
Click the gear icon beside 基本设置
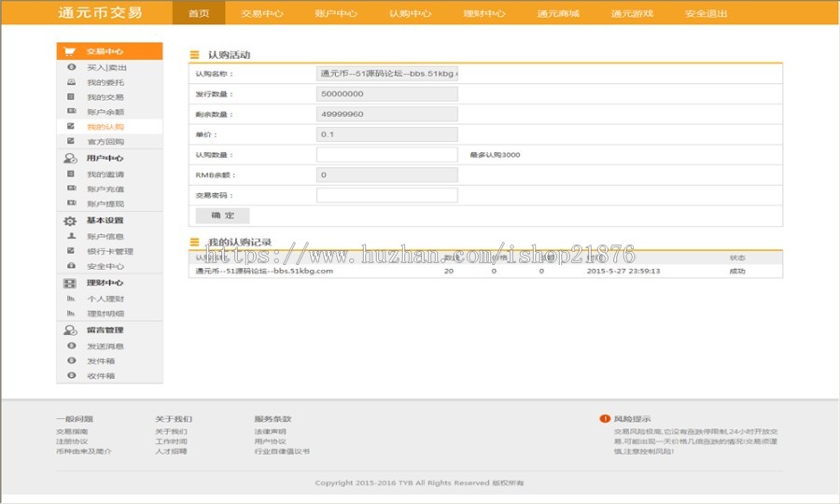click(x=70, y=221)
